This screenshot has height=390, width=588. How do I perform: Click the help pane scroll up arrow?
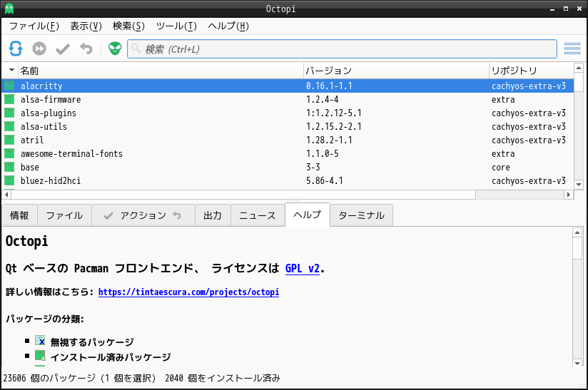(577, 232)
